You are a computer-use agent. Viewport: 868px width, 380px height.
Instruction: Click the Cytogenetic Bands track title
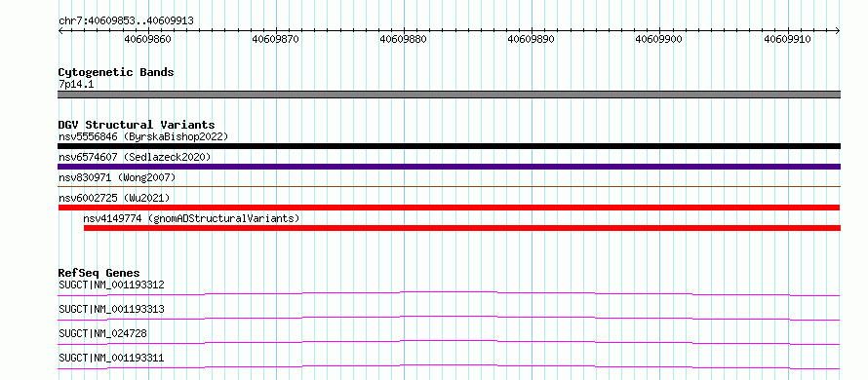click(116, 72)
